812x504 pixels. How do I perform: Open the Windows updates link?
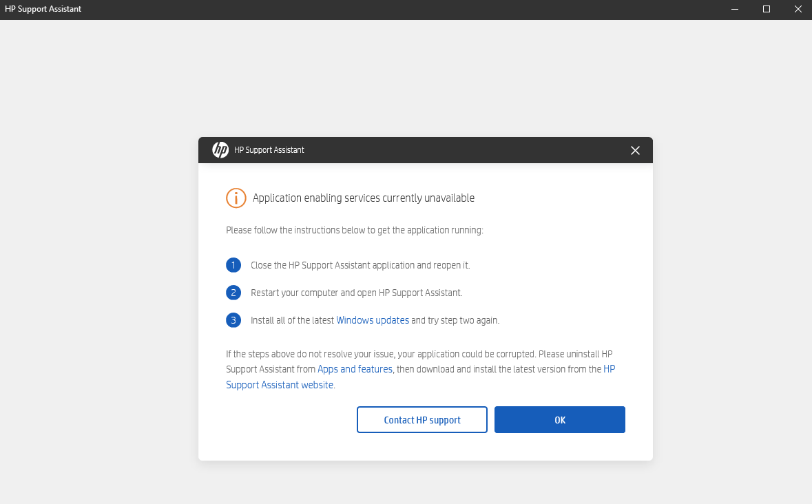[372, 319]
